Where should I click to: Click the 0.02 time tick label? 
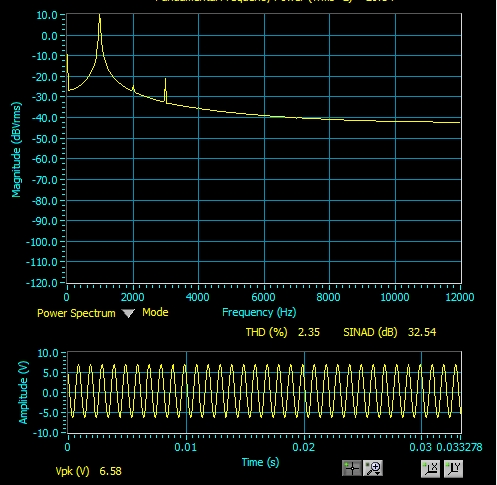click(x=303, y=447)
